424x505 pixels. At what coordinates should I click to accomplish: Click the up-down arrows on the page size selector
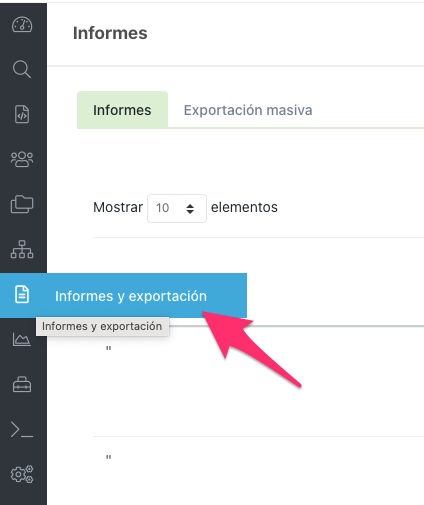190,209
